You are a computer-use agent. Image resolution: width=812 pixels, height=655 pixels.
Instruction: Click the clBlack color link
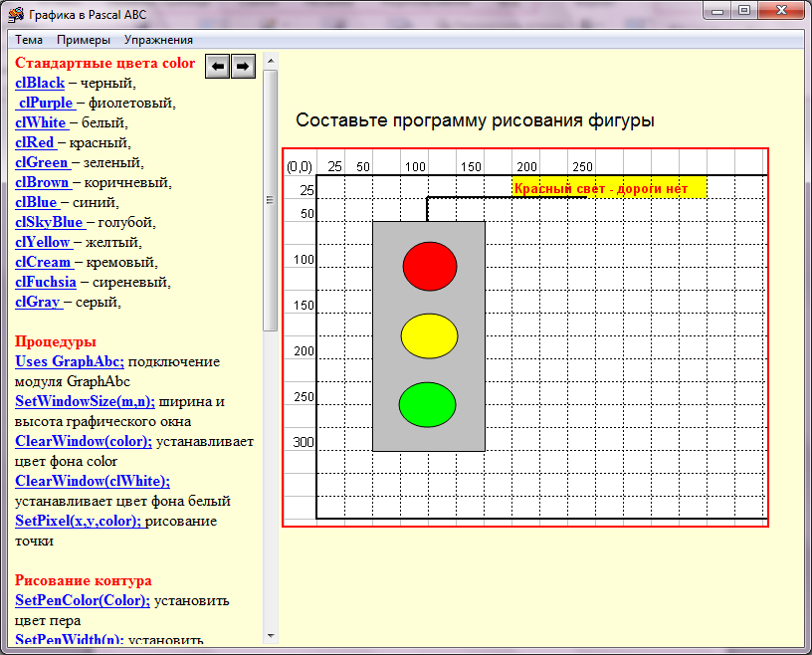(x=40, y=84)
